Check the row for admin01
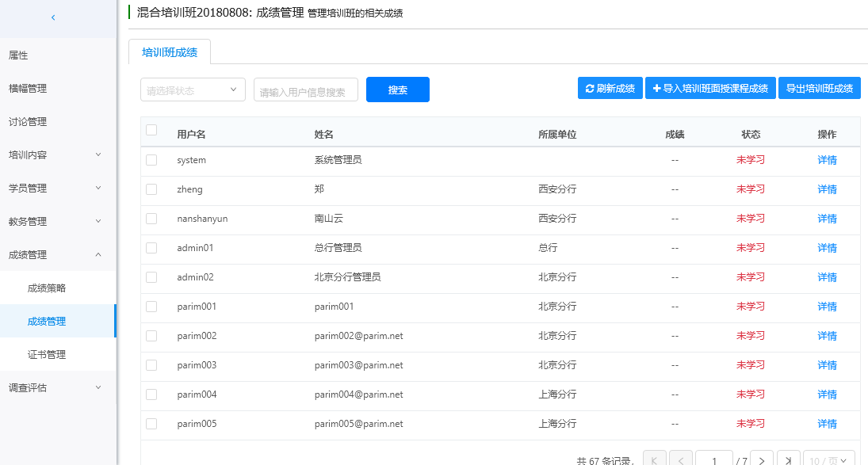Viewport: 868px width, 465px height. click(151, 248)
